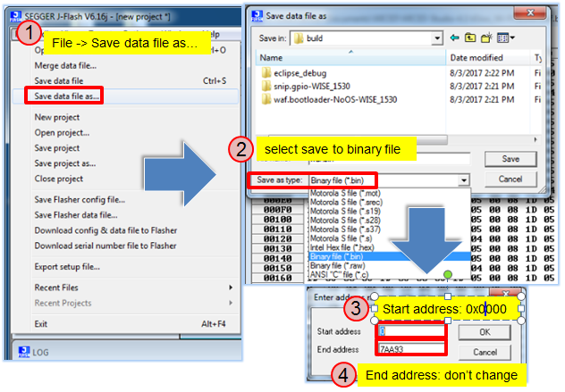The image size is (565, 392).
Task: Select 'Merge data file...' menu entry
Action: click(x=65, y=65)
